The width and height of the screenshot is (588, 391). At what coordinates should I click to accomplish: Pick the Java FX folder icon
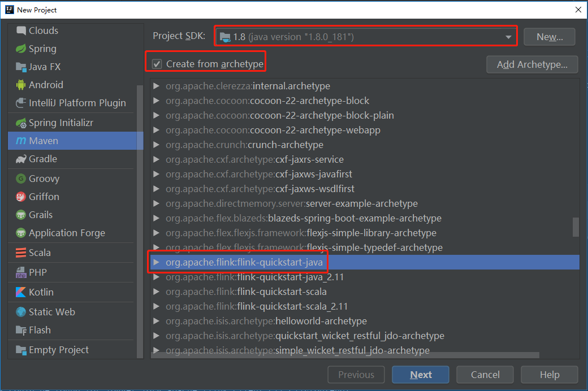pos(21,67)
